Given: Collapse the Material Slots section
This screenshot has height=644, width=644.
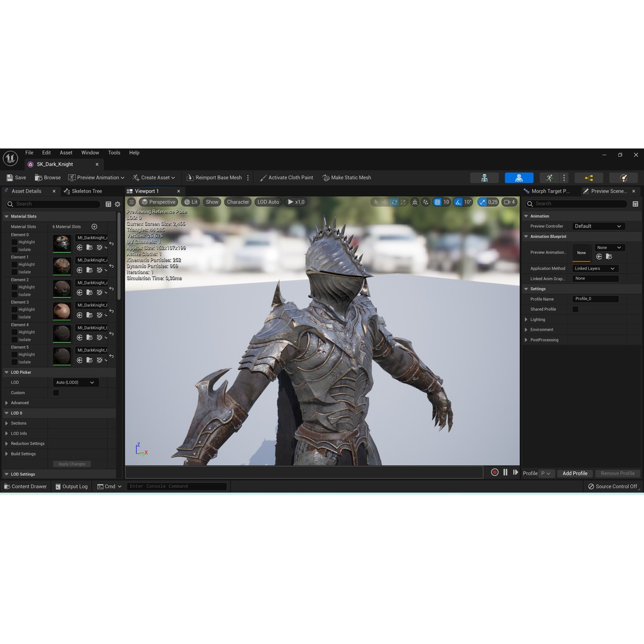Looking at the screenshot, I should point(7,216).
